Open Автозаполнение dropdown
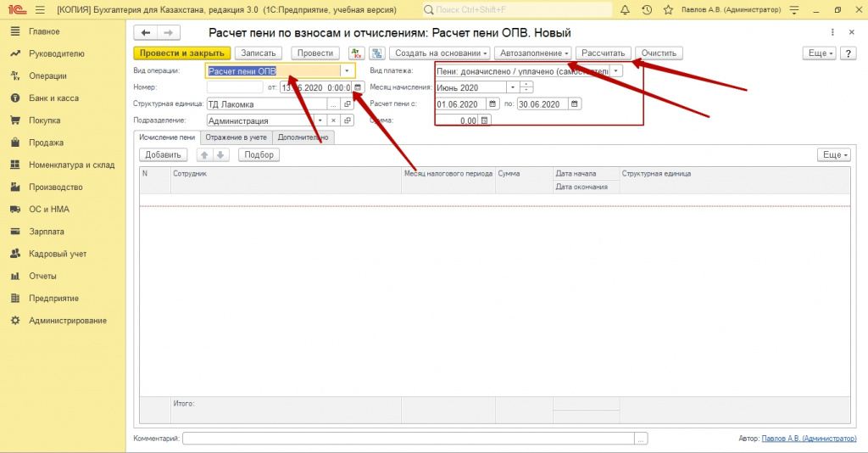 point(534,53)
